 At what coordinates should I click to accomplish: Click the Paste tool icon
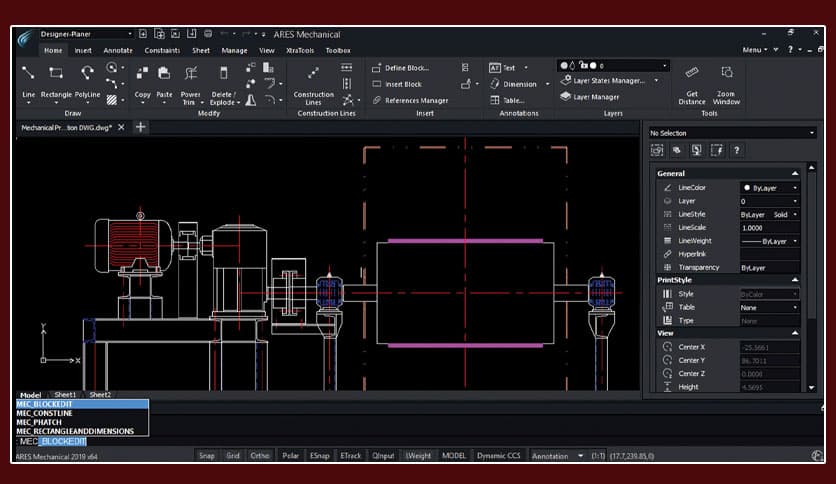[x=164, y=72]
